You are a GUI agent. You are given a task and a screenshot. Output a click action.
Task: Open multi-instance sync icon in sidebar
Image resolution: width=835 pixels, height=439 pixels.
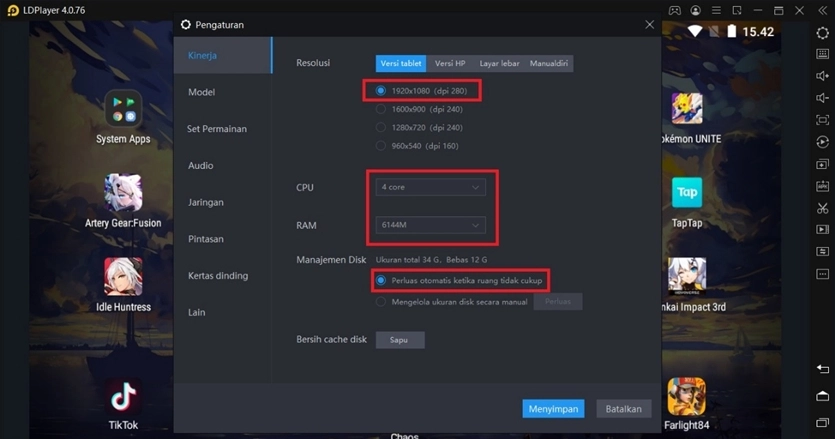[x=823, y=164]
